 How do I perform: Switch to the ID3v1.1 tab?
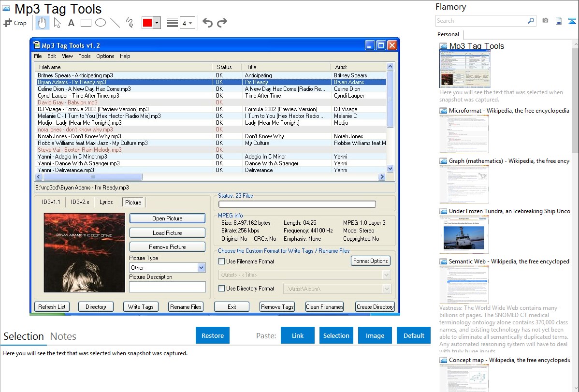(x=51, y=202)
